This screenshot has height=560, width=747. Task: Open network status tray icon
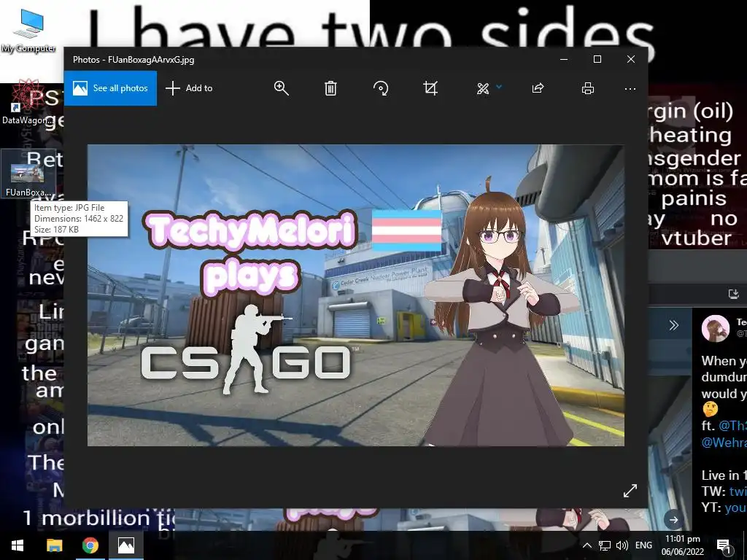point(605,545)
